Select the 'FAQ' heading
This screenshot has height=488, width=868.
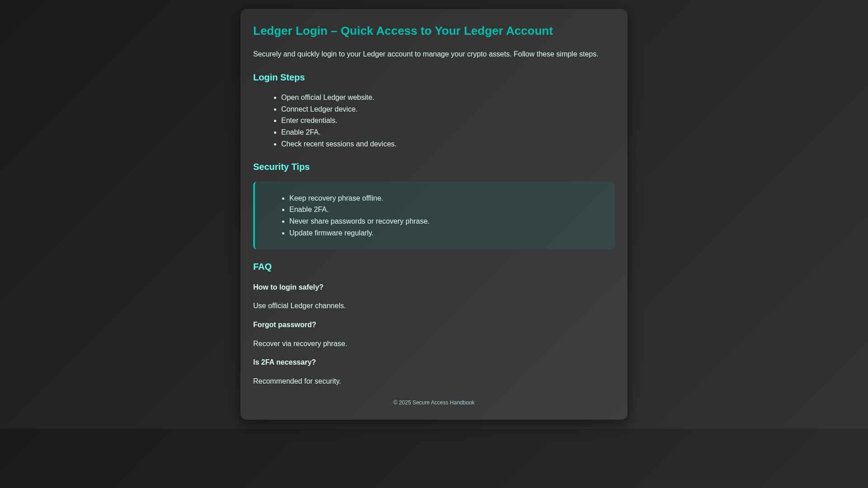tap(262, 267)
